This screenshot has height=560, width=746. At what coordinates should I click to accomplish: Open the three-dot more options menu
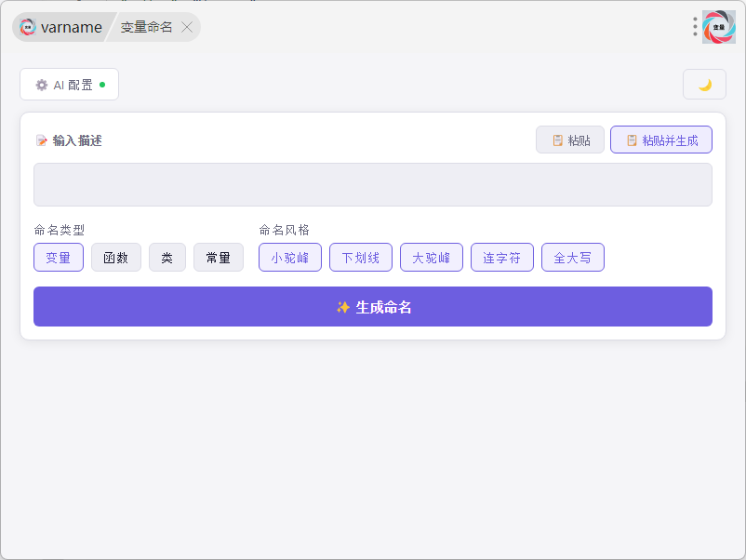pos(695,27)
